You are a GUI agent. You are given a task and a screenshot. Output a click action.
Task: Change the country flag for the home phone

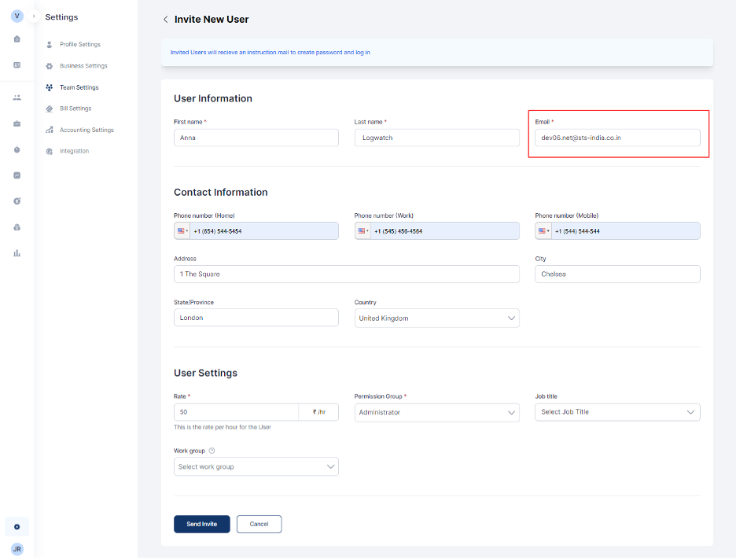tap(182, 231)
